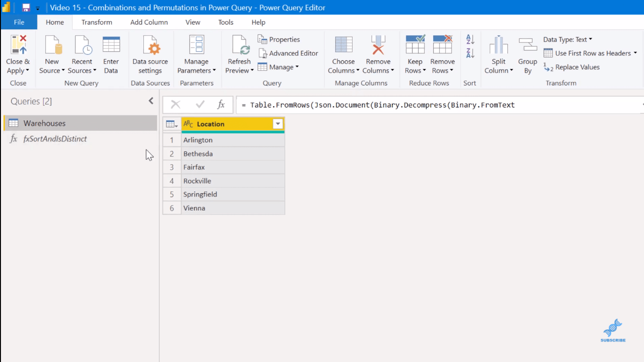Collapse the Queries pane

click(x=151, y=101)
